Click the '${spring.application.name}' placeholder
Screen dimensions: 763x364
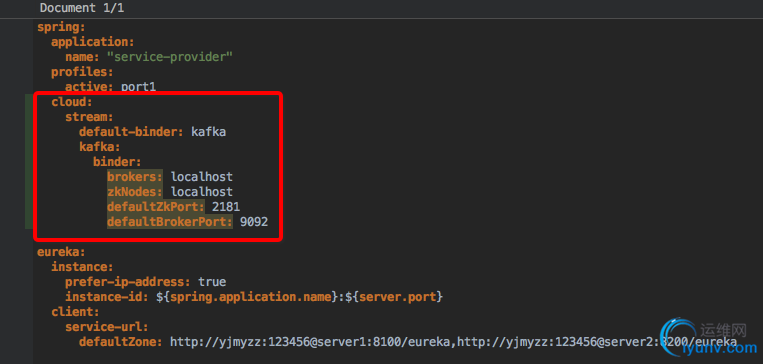point(247,297)
